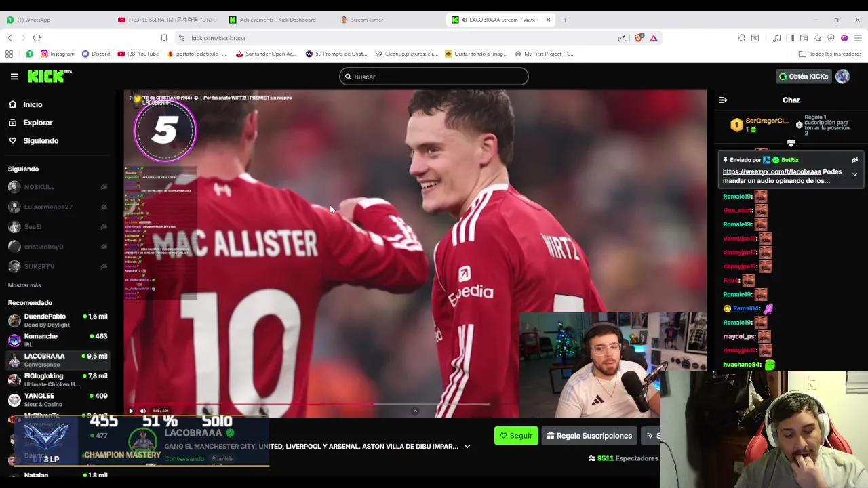Click the BotRix username in pinned message
This screenshot has height=488, width=868.
click(x=790, y=161)
